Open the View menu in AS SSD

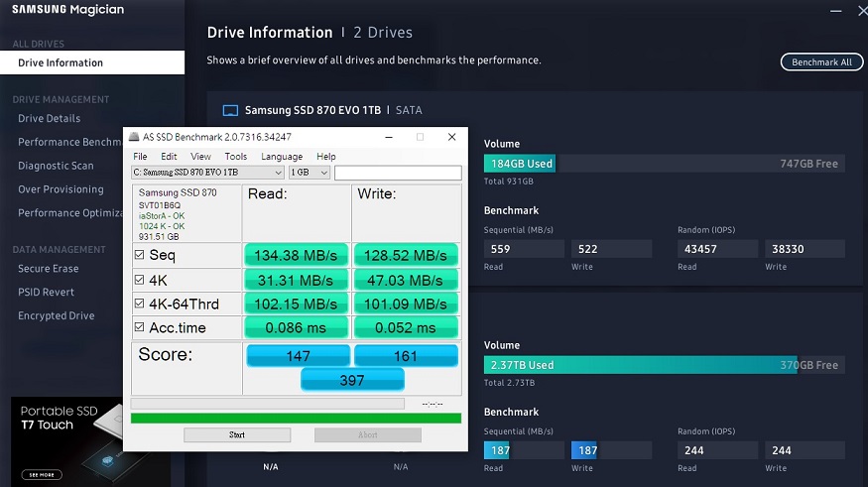point(200,157)
